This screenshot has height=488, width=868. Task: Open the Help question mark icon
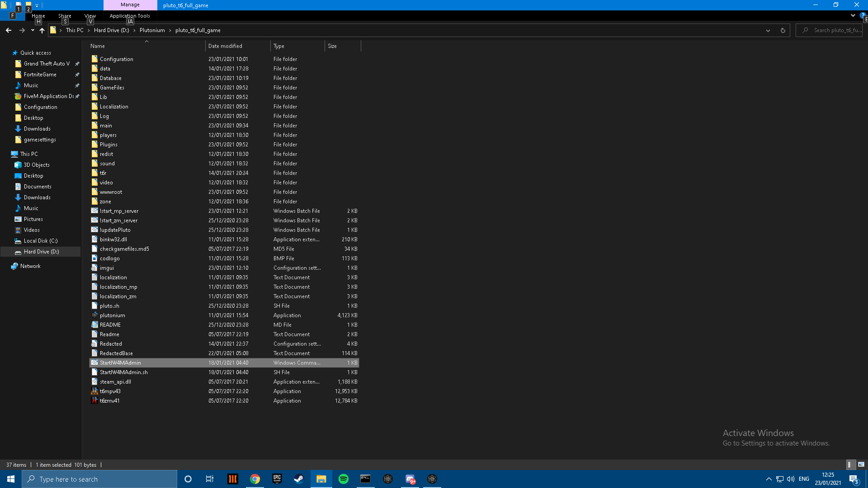tap(863, 15)
